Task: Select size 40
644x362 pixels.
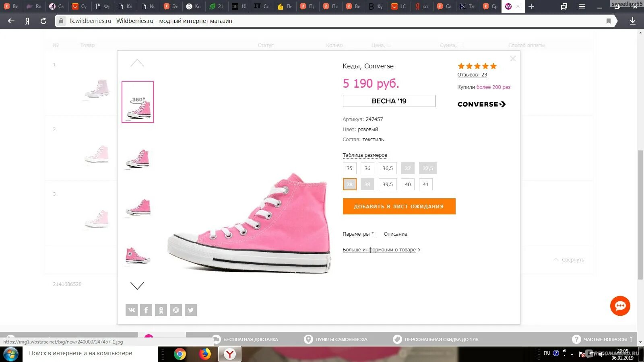Action: tap(408, 184)
